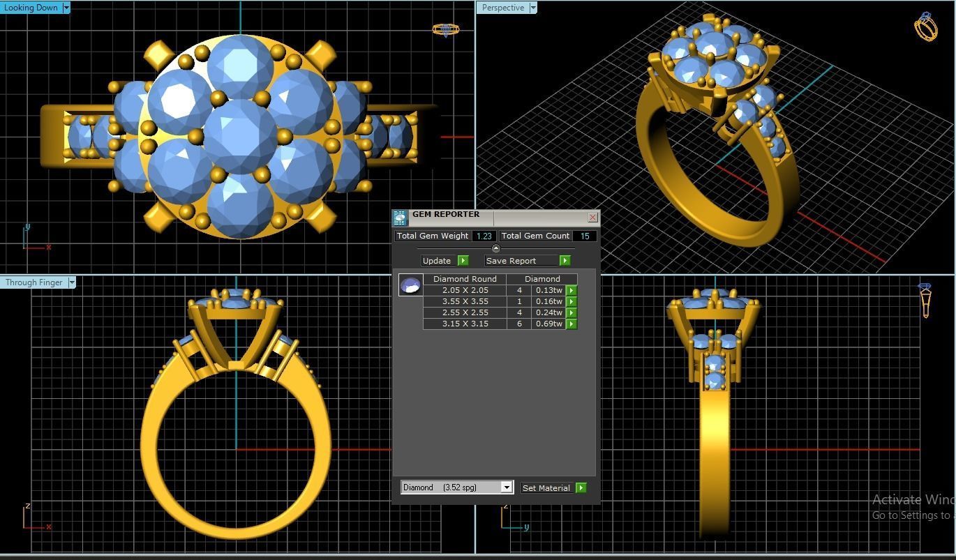
Task: Click the Total Gem Count label
Action: pos(535,236)
